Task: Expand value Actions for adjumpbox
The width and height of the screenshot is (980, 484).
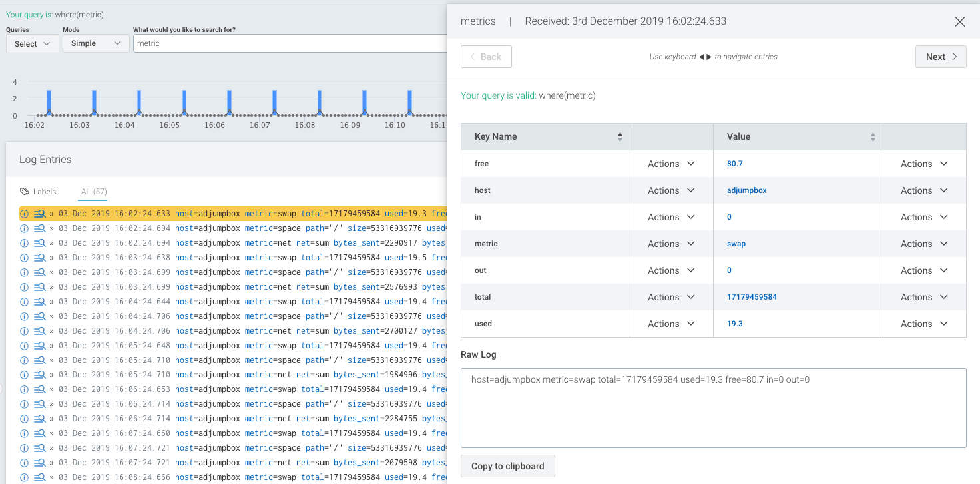Action: pos(924,190)
